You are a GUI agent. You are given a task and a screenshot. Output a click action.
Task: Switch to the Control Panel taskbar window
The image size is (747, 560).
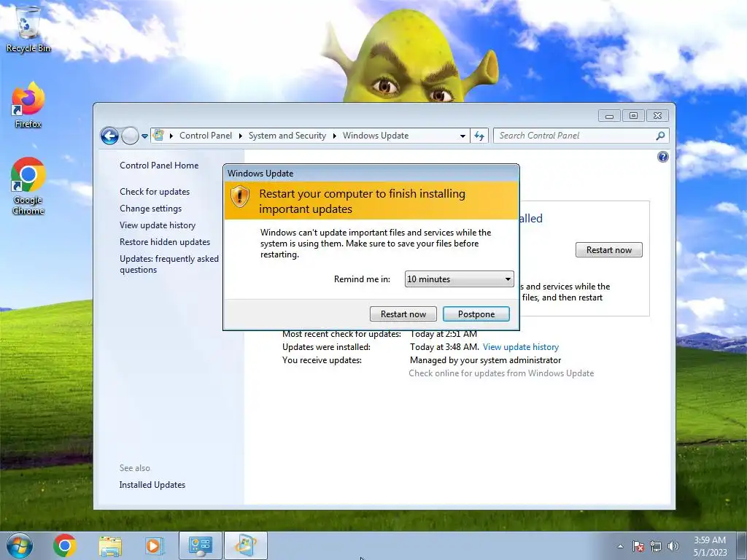(x=201, y=545)
